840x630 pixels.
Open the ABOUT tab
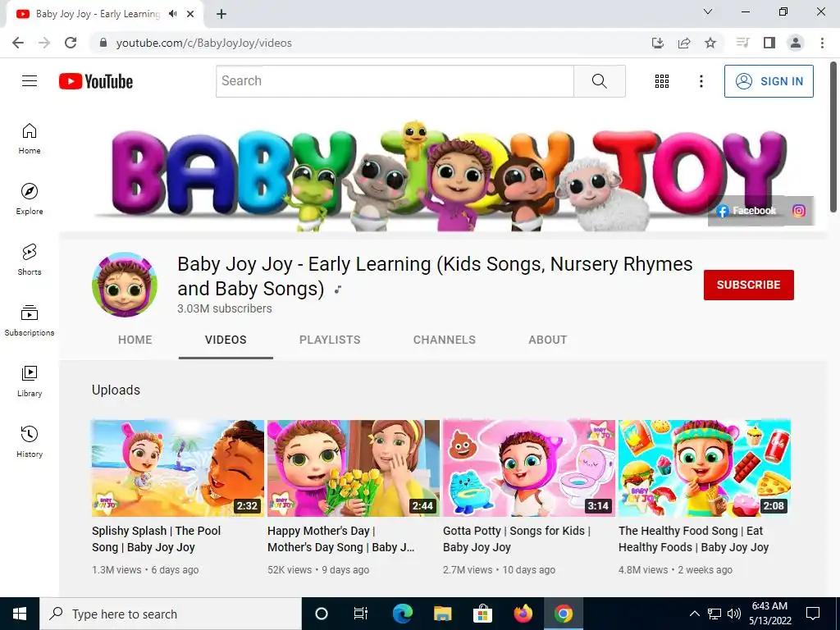tap(547, 340)
